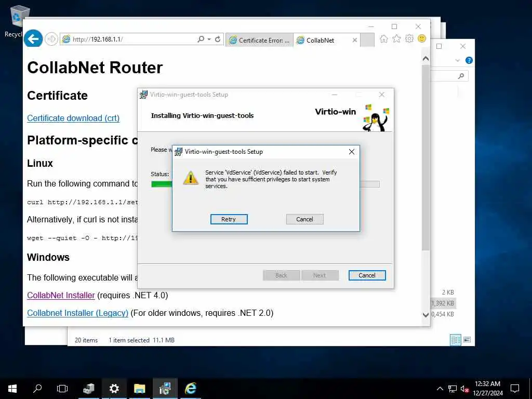532x399 pixels.
Task: Click the muted volume tray icon
Action: [x=464, y=389]
